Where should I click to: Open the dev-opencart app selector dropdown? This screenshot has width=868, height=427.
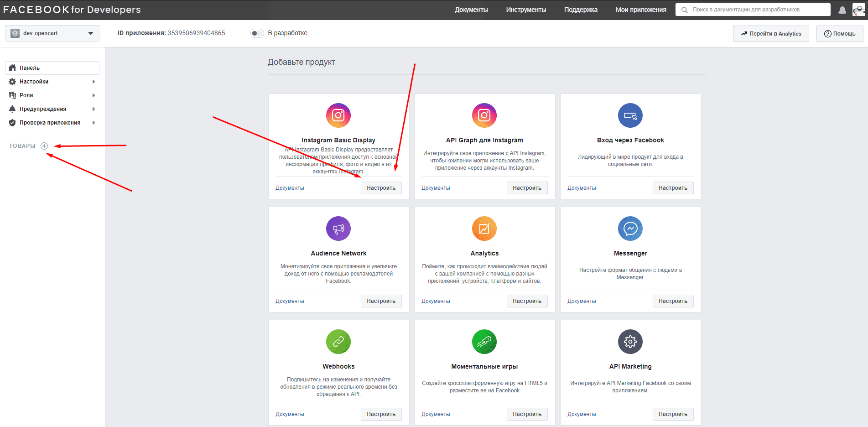(52, 33)
